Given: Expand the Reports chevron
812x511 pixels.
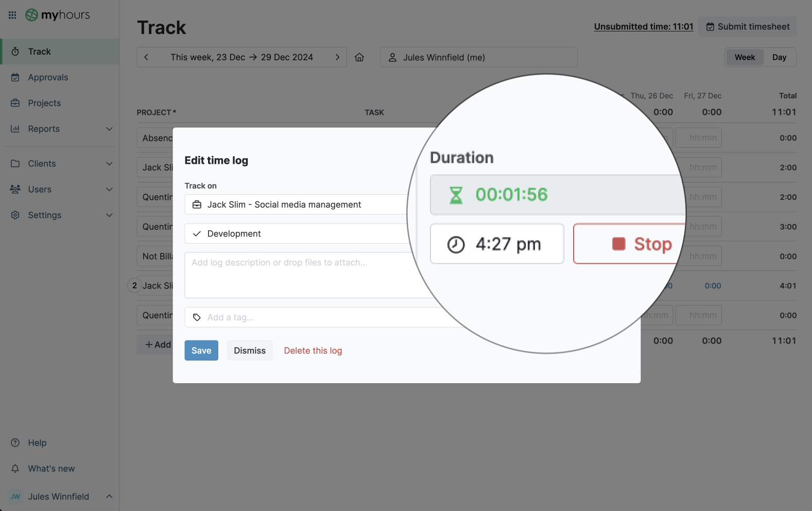Looking at the screenshot, I should (109, 129).
